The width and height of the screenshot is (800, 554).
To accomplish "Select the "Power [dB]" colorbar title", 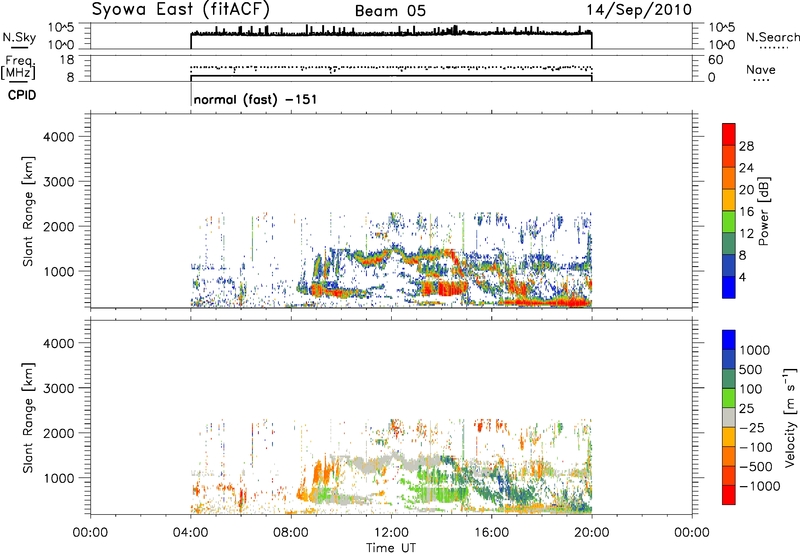I will pos(764,211).
